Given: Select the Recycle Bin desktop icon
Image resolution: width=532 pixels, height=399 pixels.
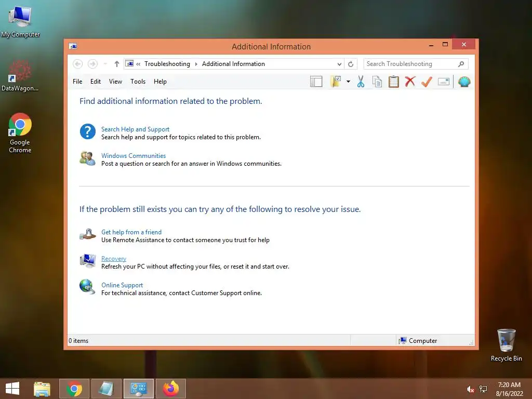Looking at the screenshot, I should tap(506, 345).
